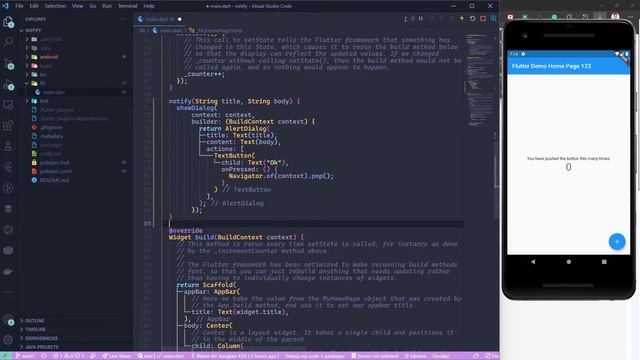Screen dimensions: 640x360
Task: Open the Edit menu
Action: [34, 6]
